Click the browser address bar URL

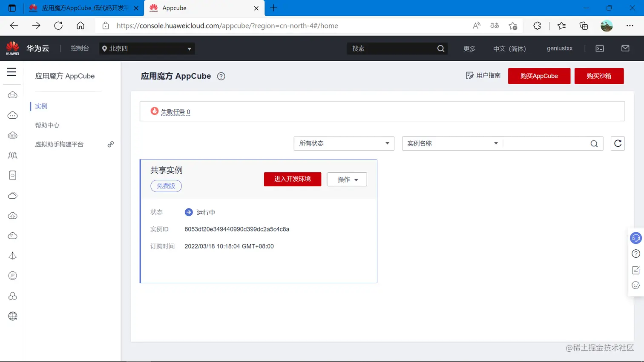point(227,26)
